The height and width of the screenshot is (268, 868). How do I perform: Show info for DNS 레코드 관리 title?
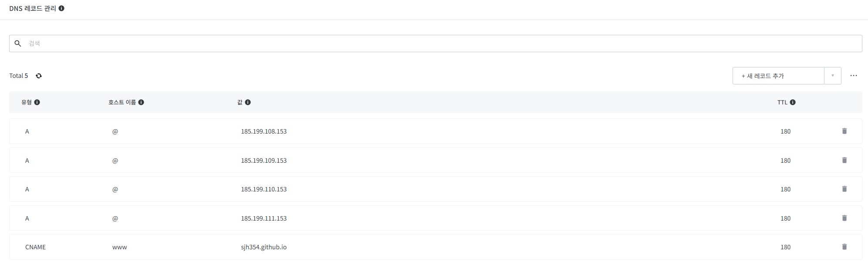[x=61, y=8]
